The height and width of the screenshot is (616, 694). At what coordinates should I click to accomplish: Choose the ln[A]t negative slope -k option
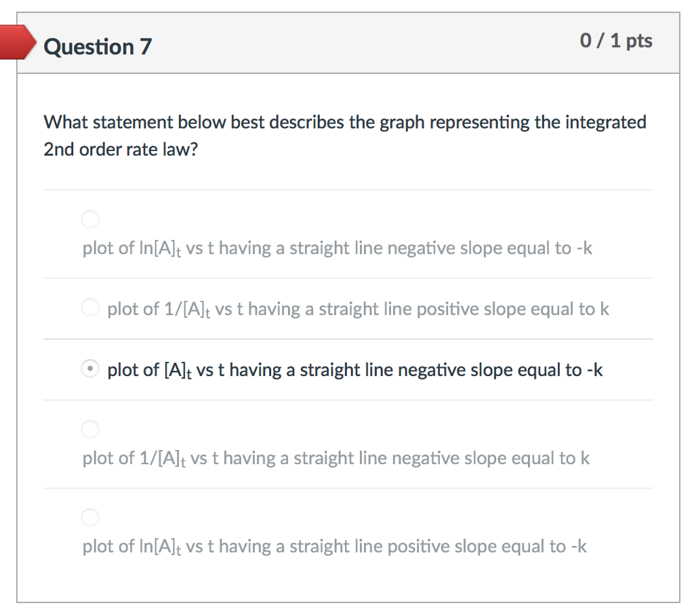[x=89, y=219]
